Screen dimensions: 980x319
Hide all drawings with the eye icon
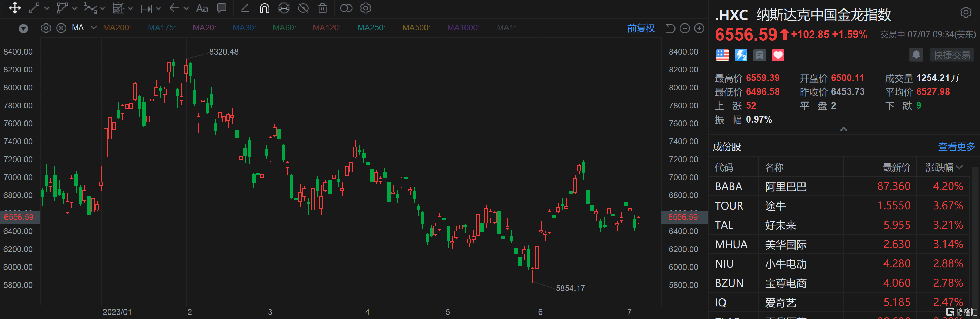pos(303,8)
